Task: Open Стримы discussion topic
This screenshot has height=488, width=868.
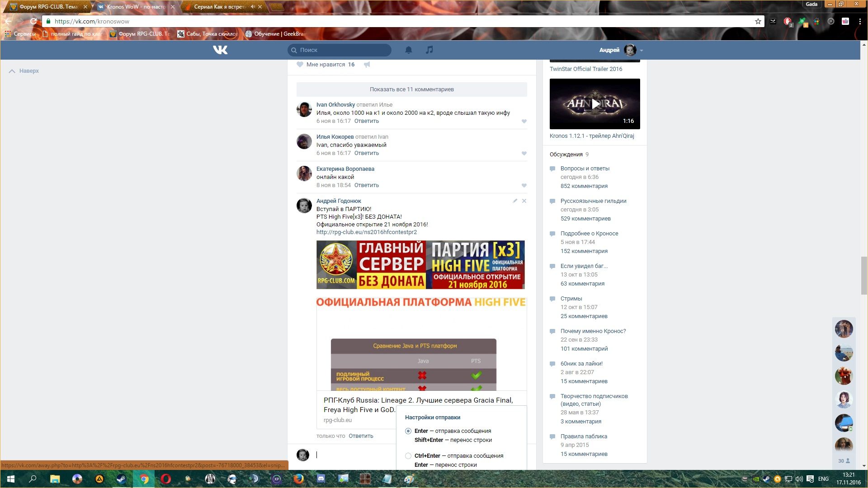Action: (571, 299)
